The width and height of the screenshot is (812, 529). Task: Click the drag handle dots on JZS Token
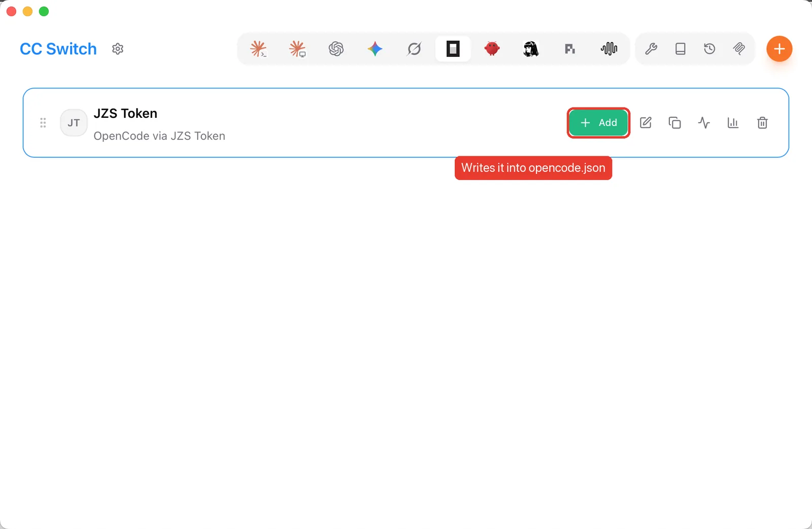click(43, 123)
